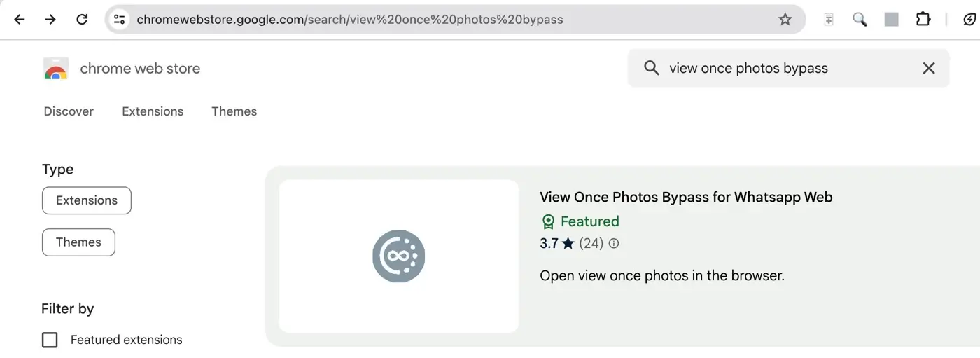Go back with the browser back arrow

pyautogui.click(x=19, y=20)
